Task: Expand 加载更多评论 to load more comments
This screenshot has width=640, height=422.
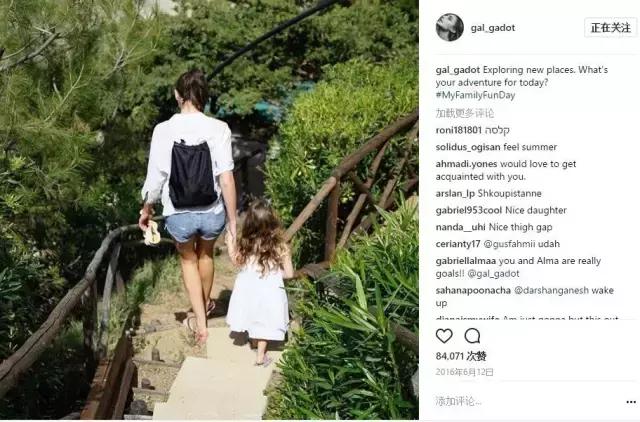Action: (x=464, y=113)
